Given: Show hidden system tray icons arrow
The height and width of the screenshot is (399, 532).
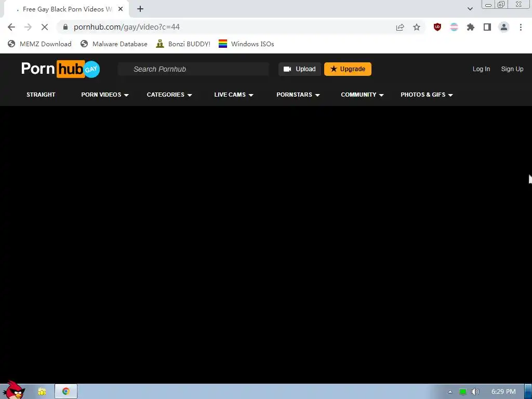Looking at the screenshot, I should 450,392.
